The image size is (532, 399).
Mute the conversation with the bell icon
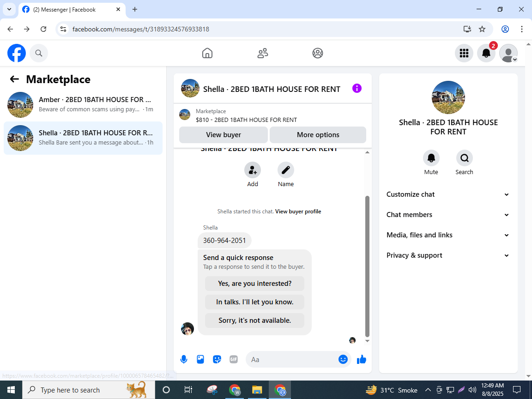click(431, 158)
